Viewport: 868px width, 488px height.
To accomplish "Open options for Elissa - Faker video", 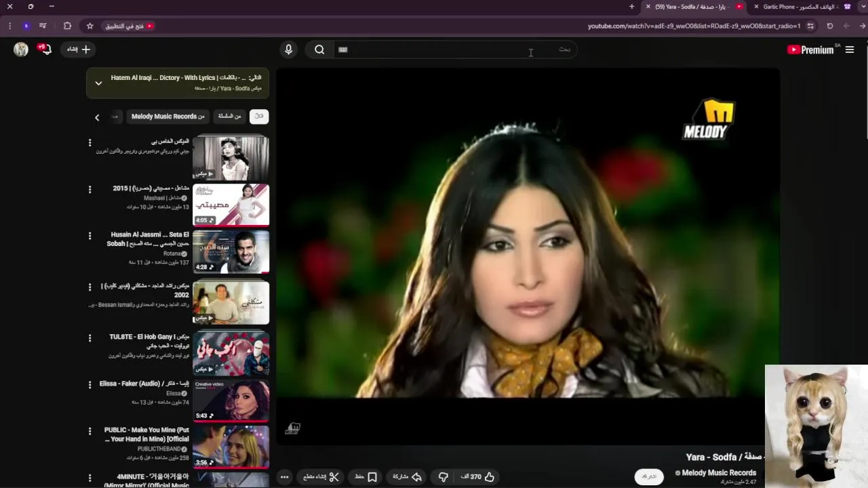I will coord(90,384).
